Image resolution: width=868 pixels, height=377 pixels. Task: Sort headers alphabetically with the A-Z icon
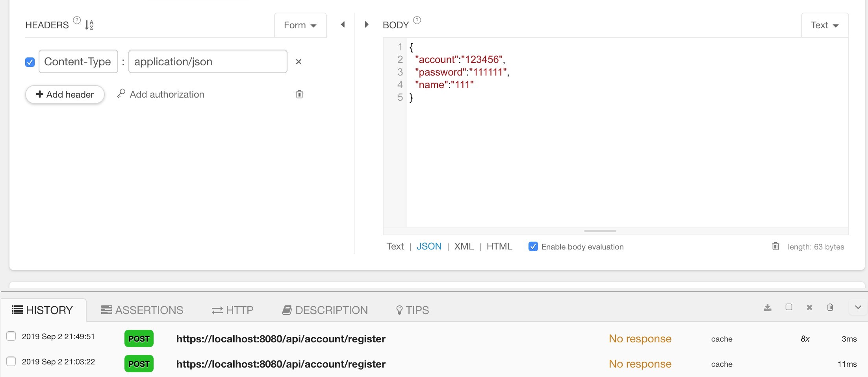point(89,25)
